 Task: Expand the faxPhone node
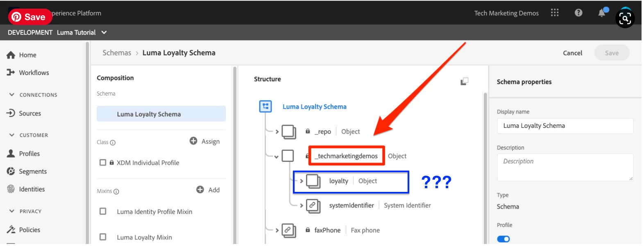tap(277, 230)
